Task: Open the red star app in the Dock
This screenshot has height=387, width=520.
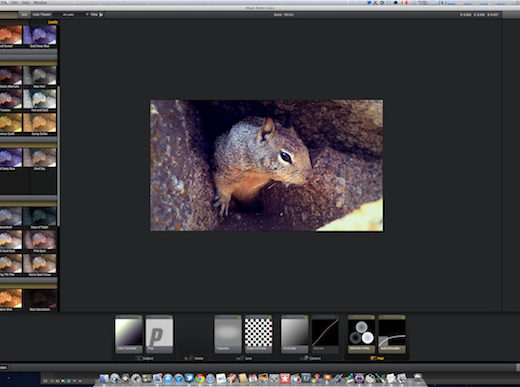Action: click(285, 378)
